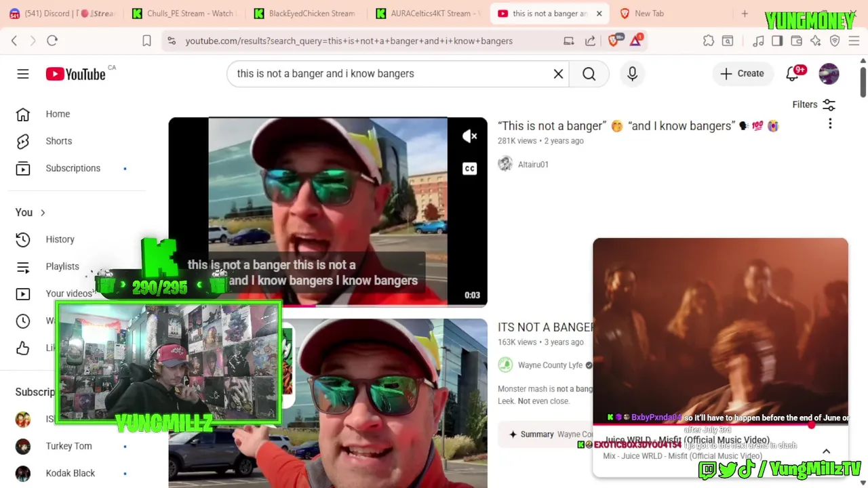The width and height of the screenshot is (868, 488).
Task: Open the Brave Wallet icon
Action: coord(797,41)
